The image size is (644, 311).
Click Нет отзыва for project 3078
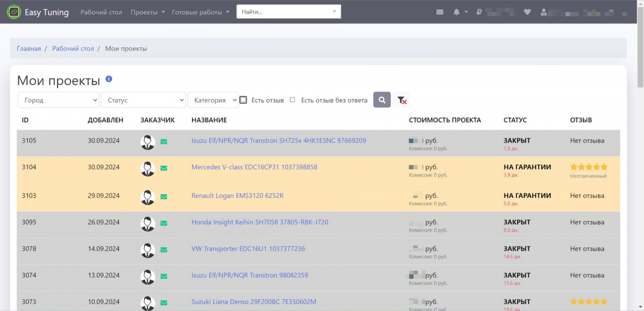coord(587,249)
